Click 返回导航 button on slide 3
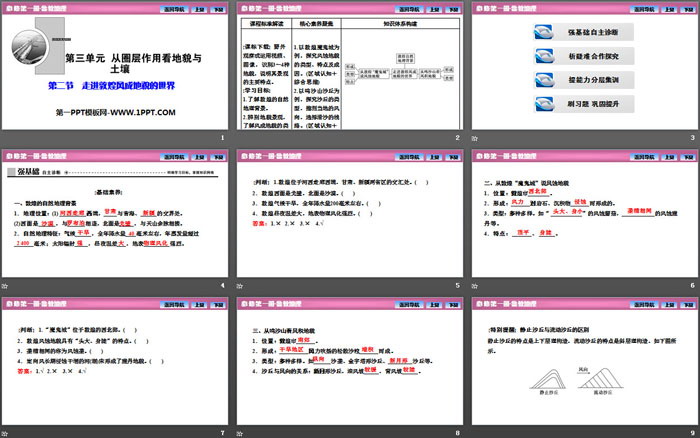This screenshot has height=438, width=700. pyautogui.click(x=644, y=9)
